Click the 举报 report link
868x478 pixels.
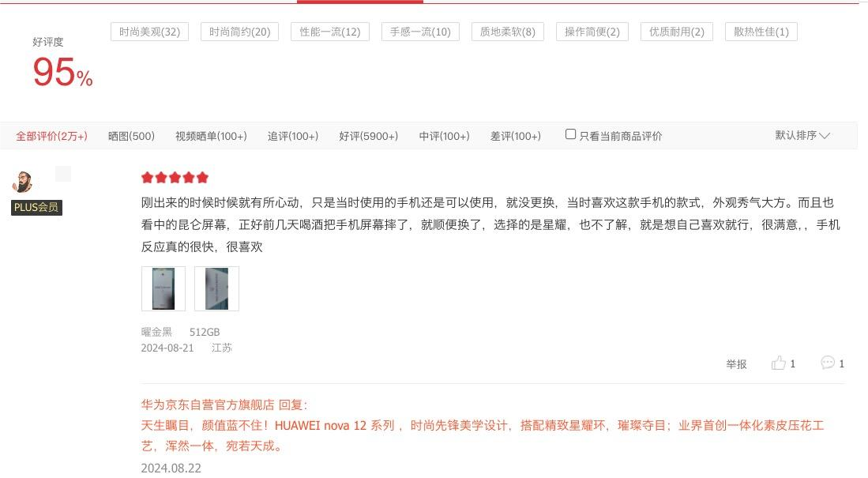[736, 364]
